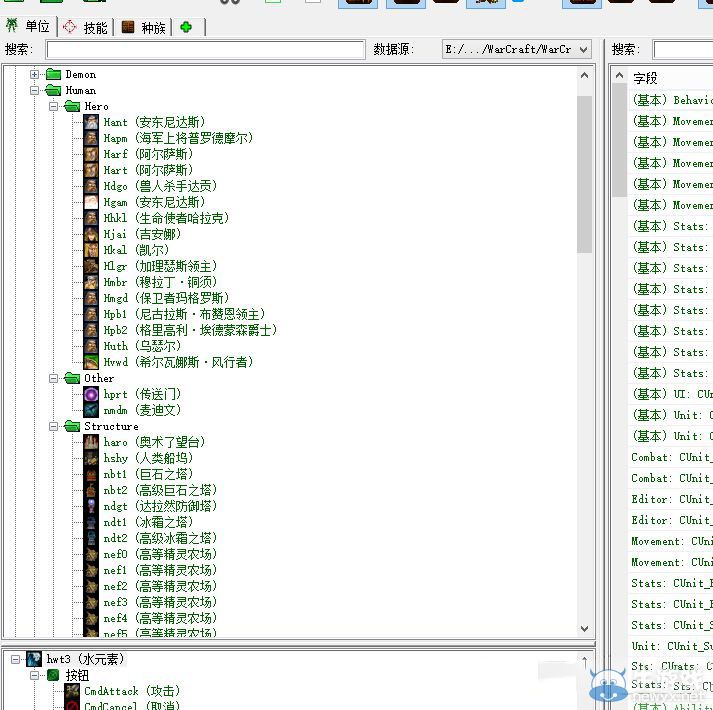
Task: Click the Hdgo (兽人杀手达贡) portrait icon
Action: pos(91,186)
